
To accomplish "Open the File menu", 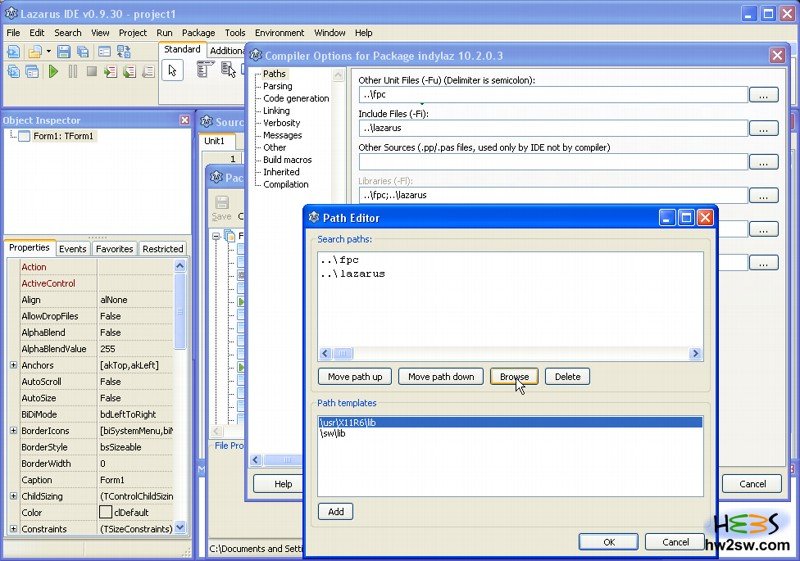I will [x=13, y=33].
